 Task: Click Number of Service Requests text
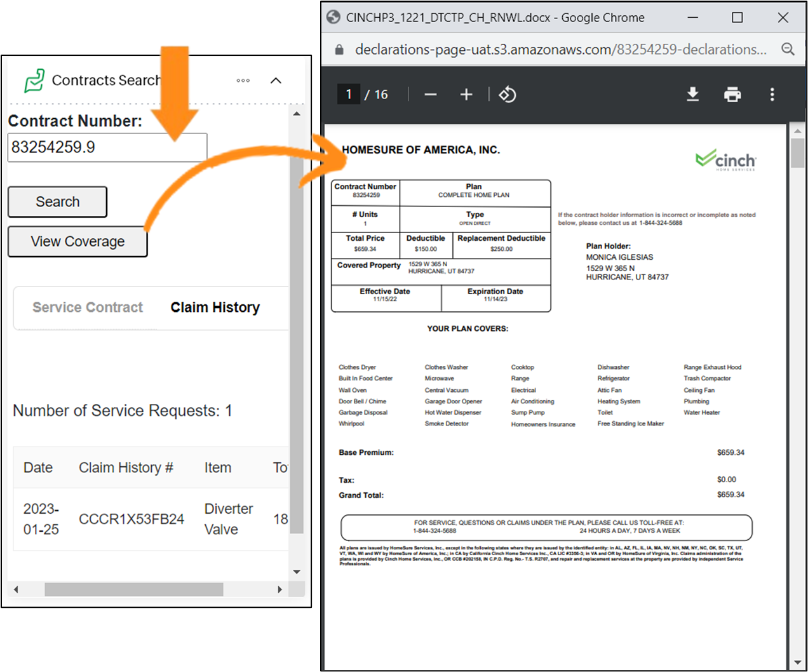pos(123,411)
